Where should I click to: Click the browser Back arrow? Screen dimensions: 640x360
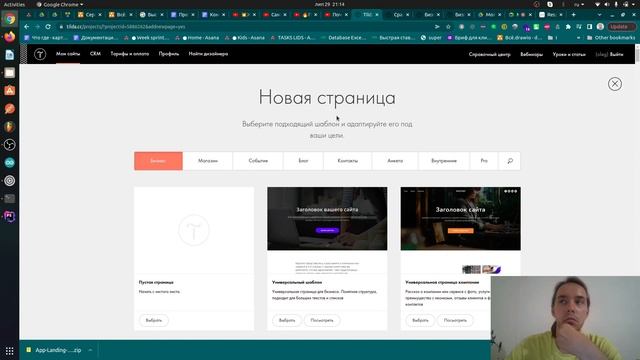coord(27,27)
